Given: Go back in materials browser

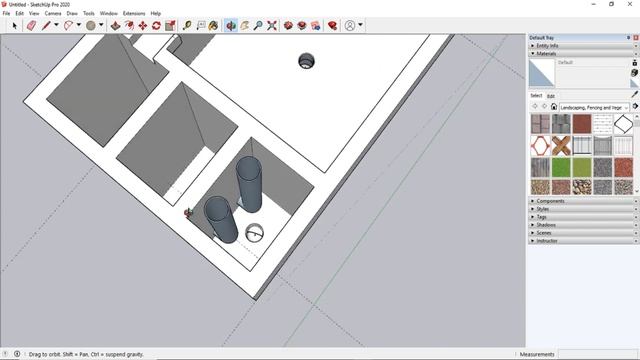Looking at the screenshot, I should [535, 107].
